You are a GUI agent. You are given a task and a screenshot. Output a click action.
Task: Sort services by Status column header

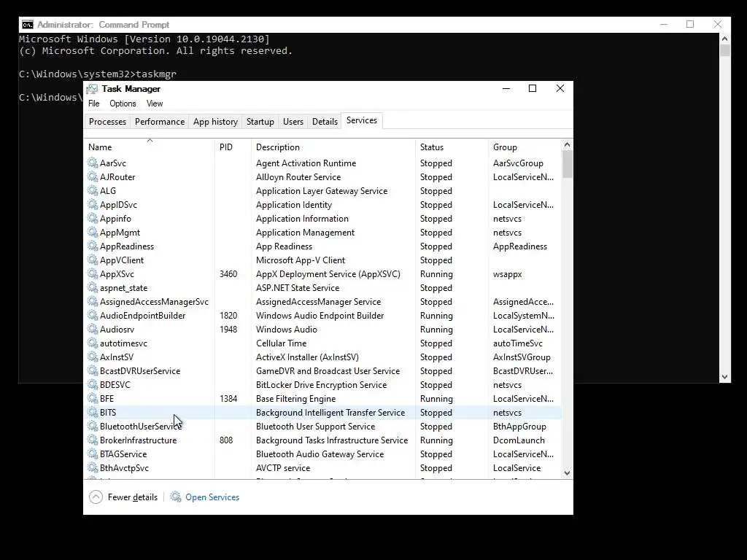coord(452,147)
